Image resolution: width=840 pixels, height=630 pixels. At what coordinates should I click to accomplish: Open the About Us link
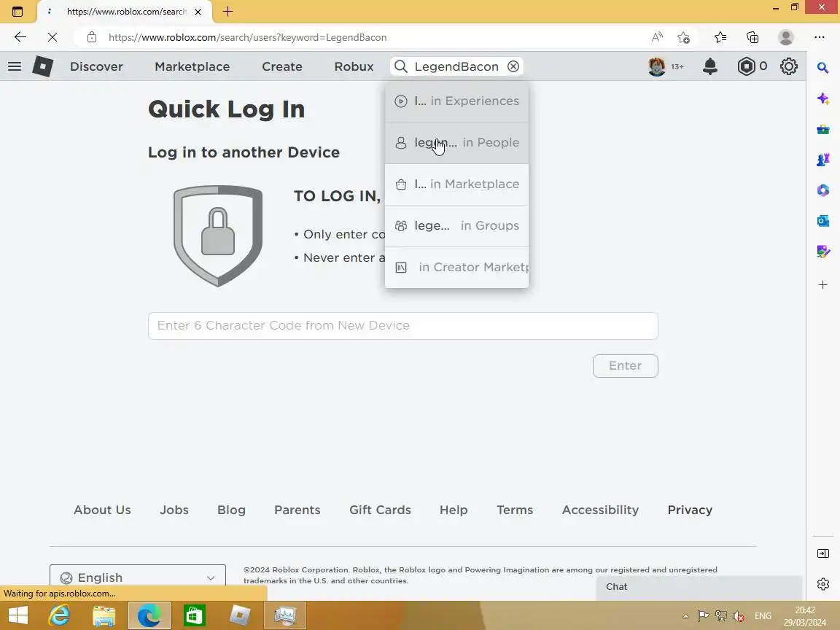102,510
